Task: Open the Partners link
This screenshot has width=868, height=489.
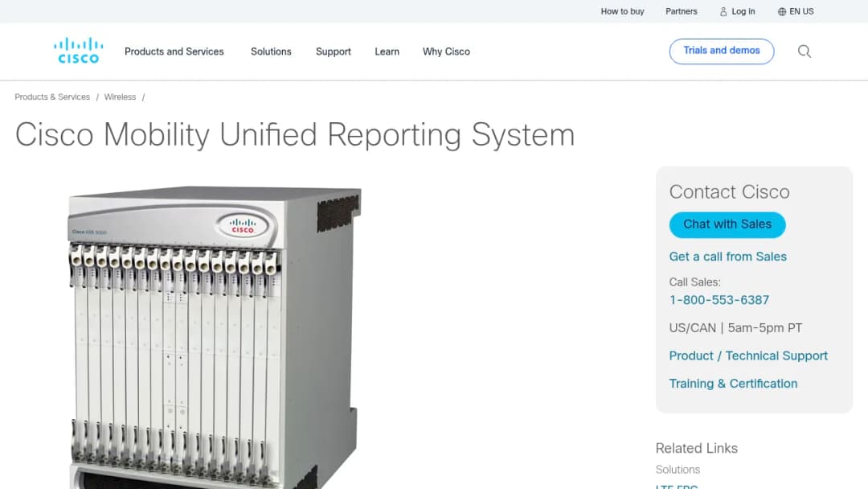Action: pyautogui.click(x=681, y=11)
